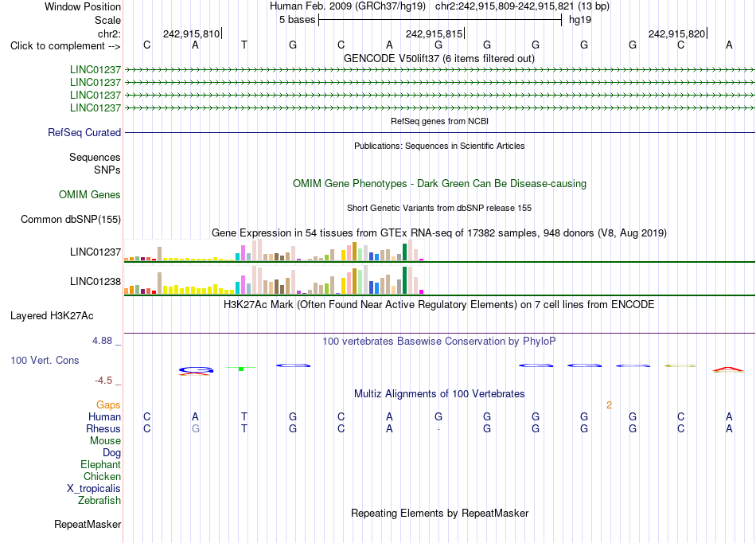This screenshot has width=756, height=543.
Task: Click the LINC01237 label beside the GTEx chart
Action: (95, 252)
